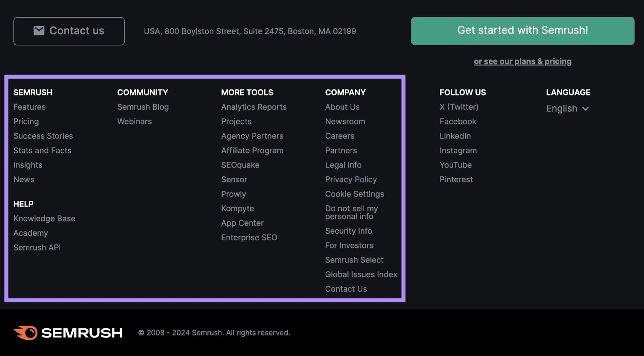644x356 pixels.
Task: Click the copyright 2008 - 2024 Semrush text
Action: tap(214, 333)
